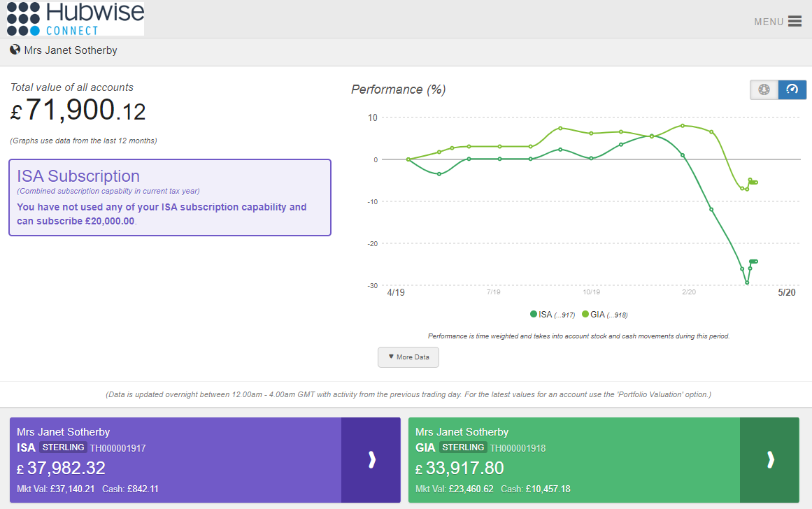Screen dimensions: 812x509
Task: Click the GIA cash amount £10,457.18
Action: coord(548,489)
